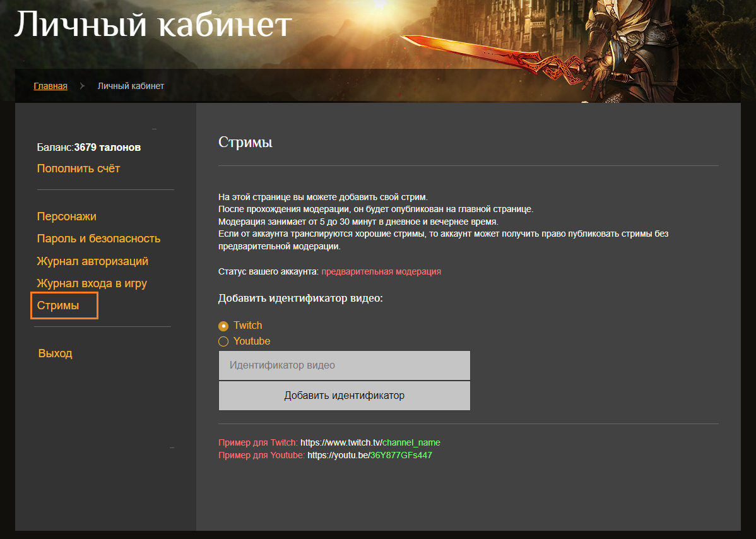This screenshot has width=756, height=539.
Task: Select the Twitch radio button
Action: tap(223, 326)
